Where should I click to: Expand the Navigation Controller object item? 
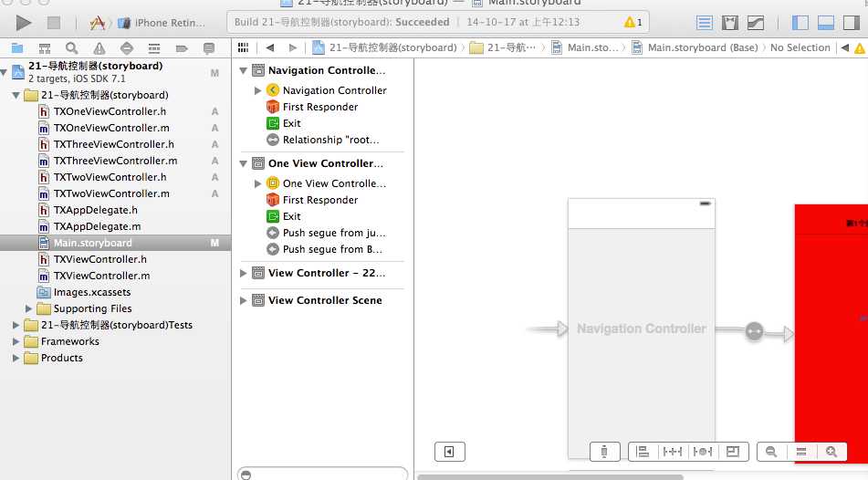pos(257,90)
